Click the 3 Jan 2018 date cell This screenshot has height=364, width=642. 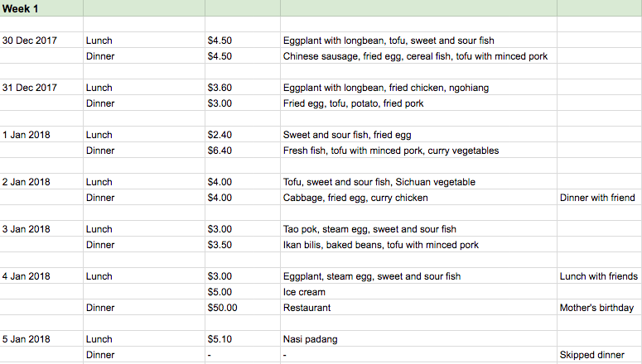[27, 229]
